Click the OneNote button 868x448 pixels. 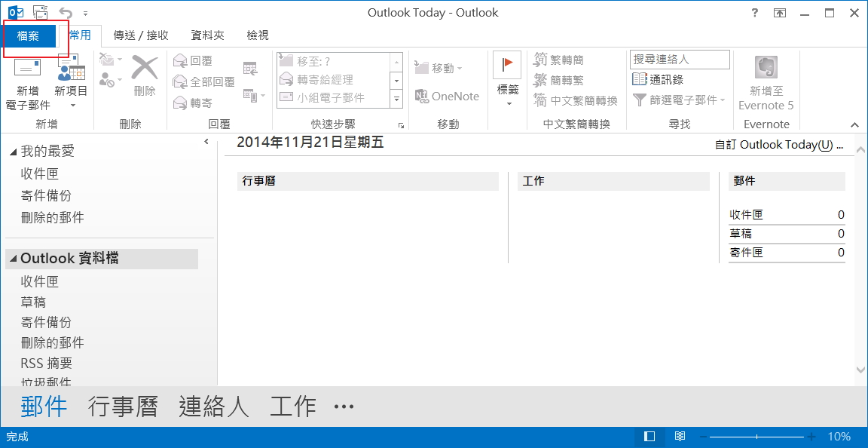point(447,96)
